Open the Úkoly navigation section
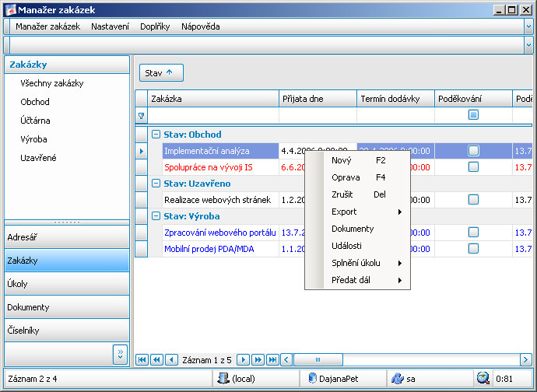Image resolution: width=537 pixels, height=392 pixels. point(67,283)
